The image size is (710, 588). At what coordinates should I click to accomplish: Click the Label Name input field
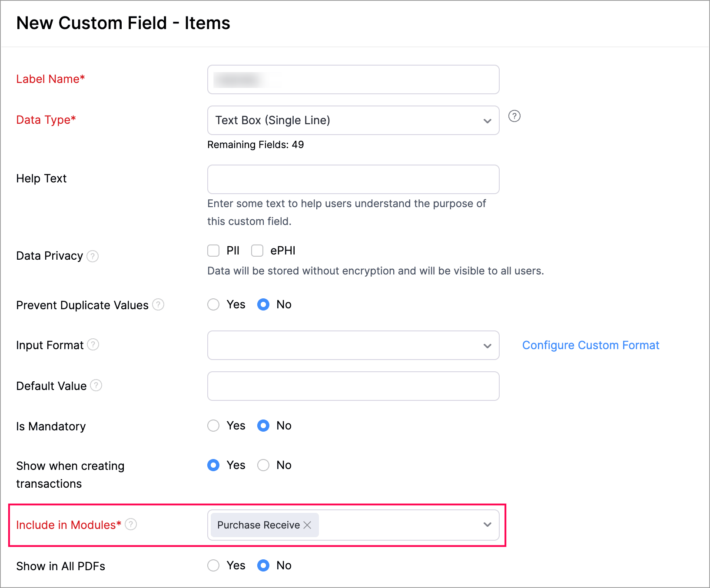click(353, 79)
